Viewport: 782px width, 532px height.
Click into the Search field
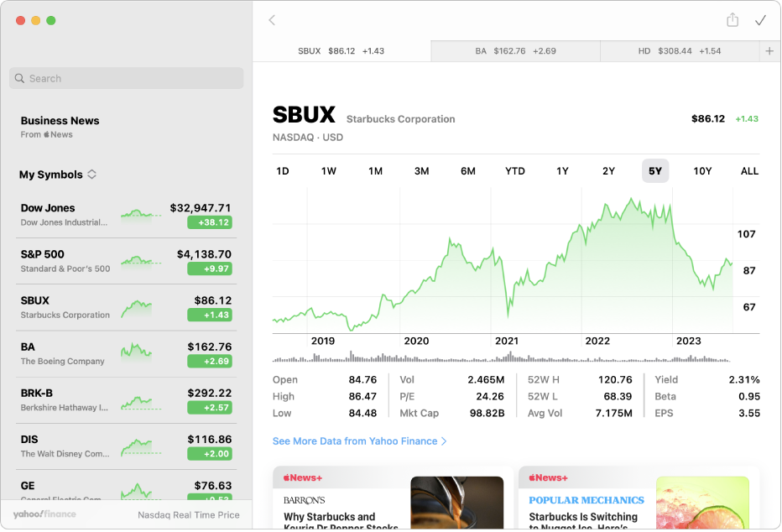click(126, 78)
